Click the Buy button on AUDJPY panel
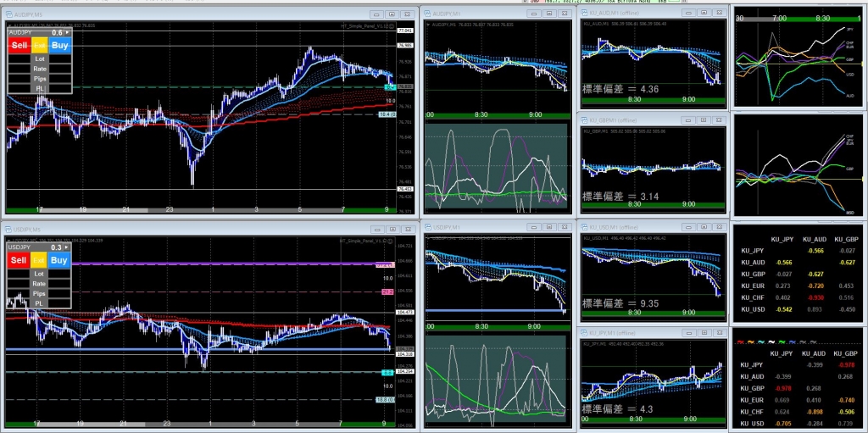The height and width of the screenshot is (433, 868). [x=59, y=45]
